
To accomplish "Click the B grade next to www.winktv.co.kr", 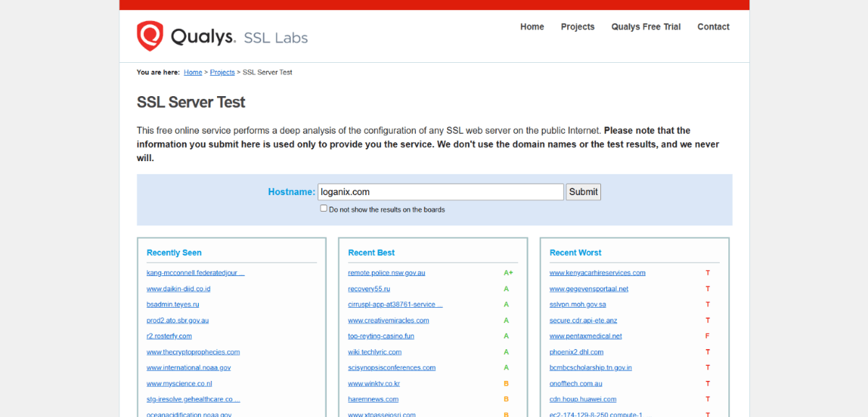I will coord(506,384).
